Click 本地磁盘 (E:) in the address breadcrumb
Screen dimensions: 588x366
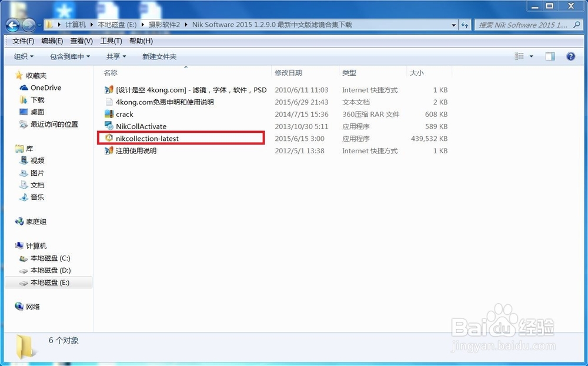117,25
